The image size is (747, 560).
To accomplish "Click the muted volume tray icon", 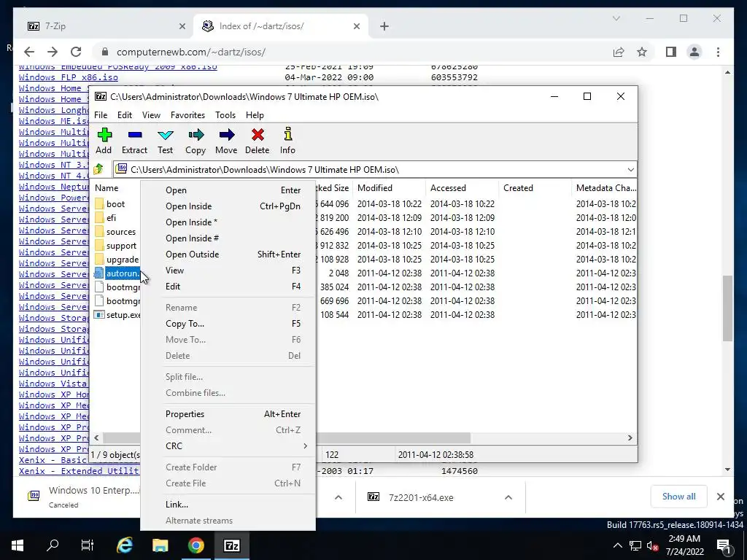I will pyautogui.click(x=652, y=545).
